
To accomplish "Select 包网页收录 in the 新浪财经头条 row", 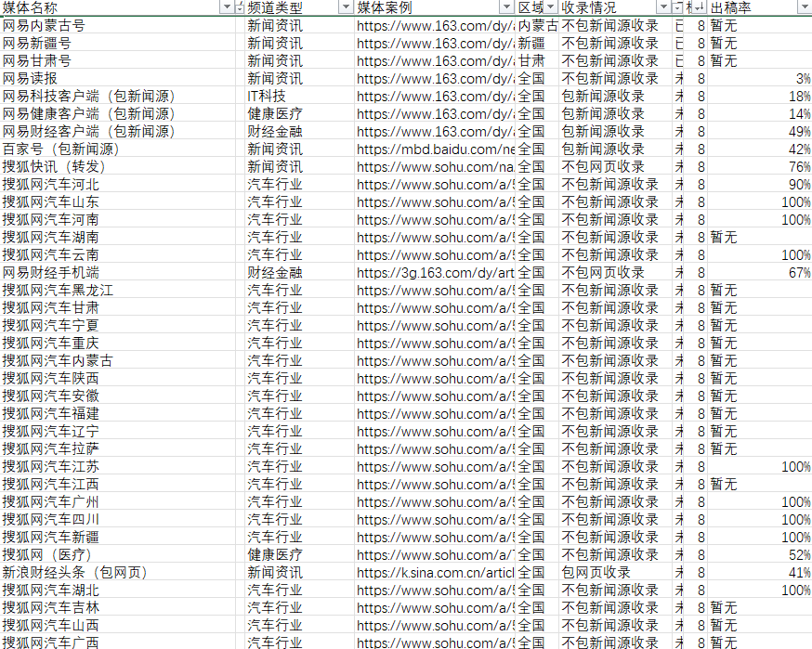I will coord(615,573).
